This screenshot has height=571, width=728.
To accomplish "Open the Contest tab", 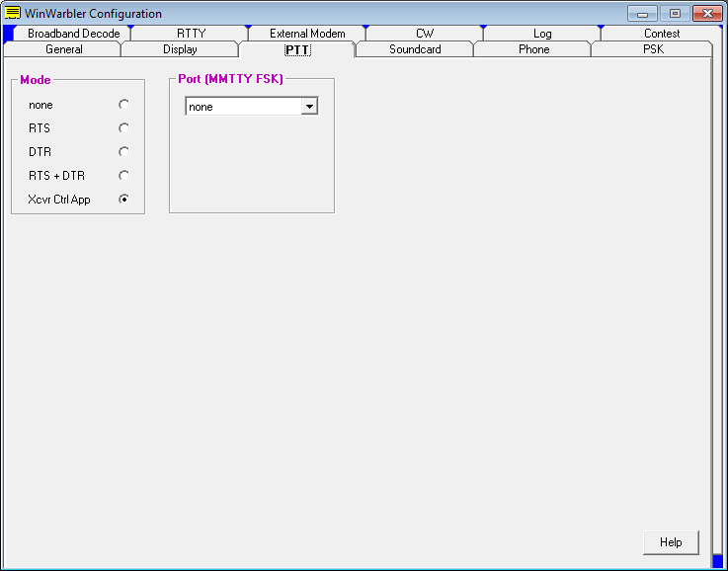I will (x=662, y=34).
